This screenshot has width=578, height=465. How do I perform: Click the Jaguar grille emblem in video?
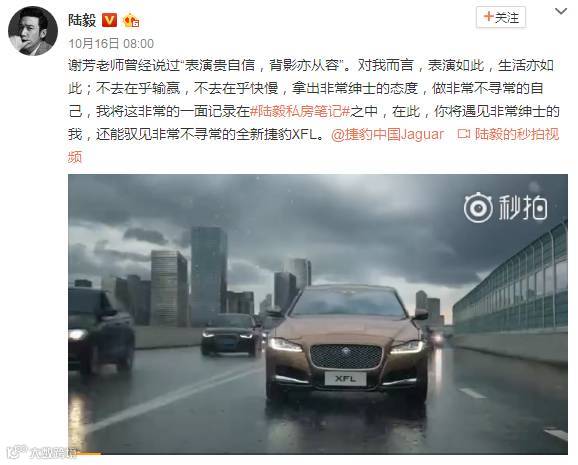coord(345,351)
